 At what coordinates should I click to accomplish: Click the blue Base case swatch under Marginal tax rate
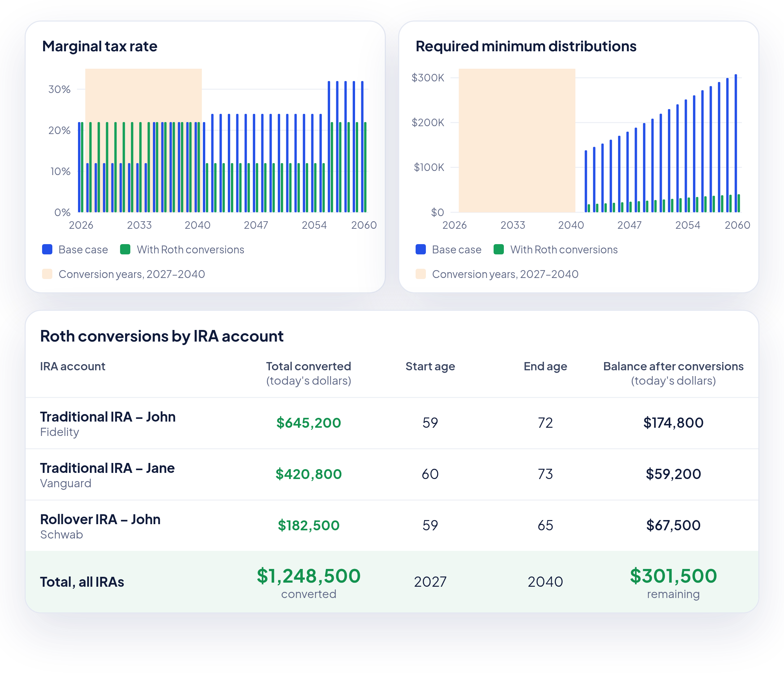click(x=47, y=250)
